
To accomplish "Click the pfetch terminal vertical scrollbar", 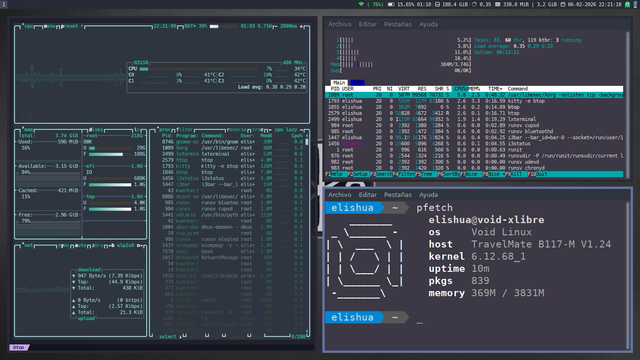I will (627, 275).
